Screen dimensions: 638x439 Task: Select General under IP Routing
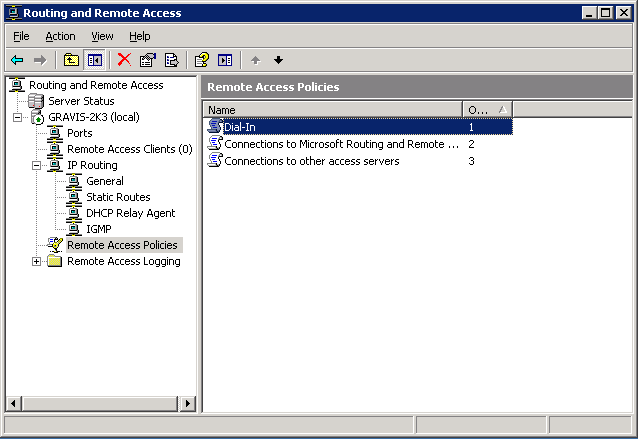click(105, 181)
